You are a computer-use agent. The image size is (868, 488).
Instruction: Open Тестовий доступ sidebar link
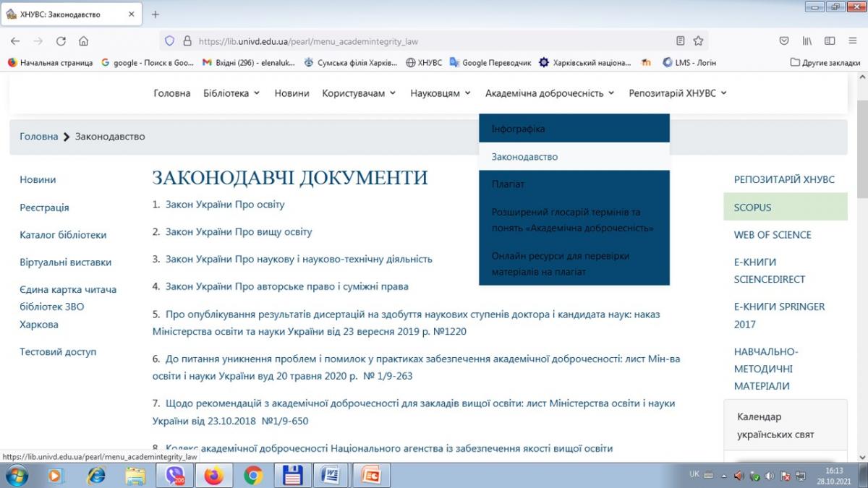[58, 352]
